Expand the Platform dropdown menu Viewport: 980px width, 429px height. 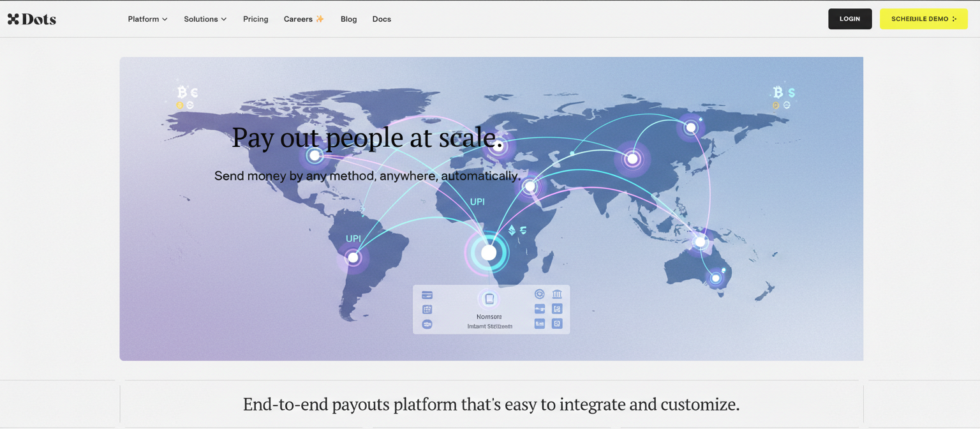(147, 19)
